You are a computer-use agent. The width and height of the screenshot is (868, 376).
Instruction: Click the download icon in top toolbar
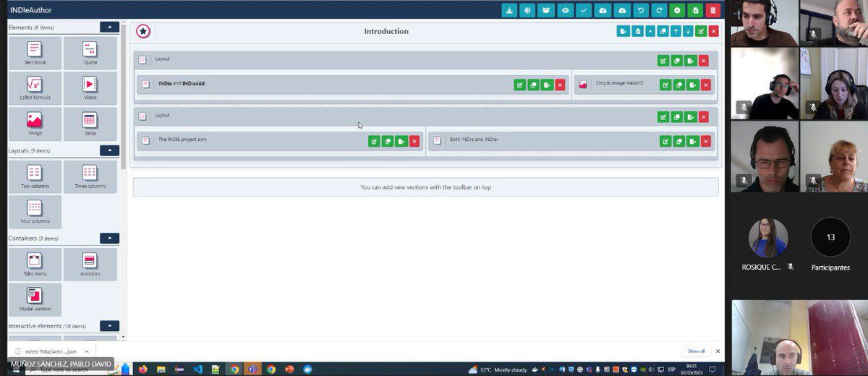coord(510,10)
